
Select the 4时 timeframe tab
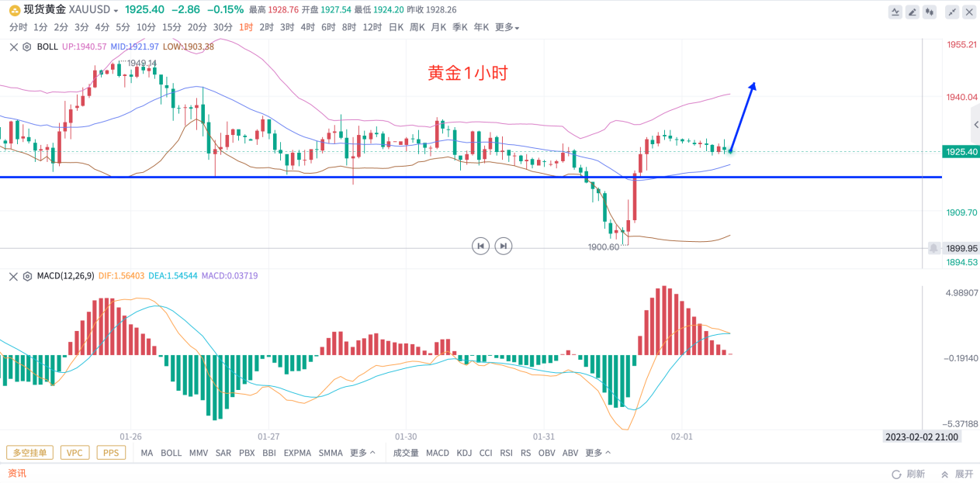click(x=307, y=27)
